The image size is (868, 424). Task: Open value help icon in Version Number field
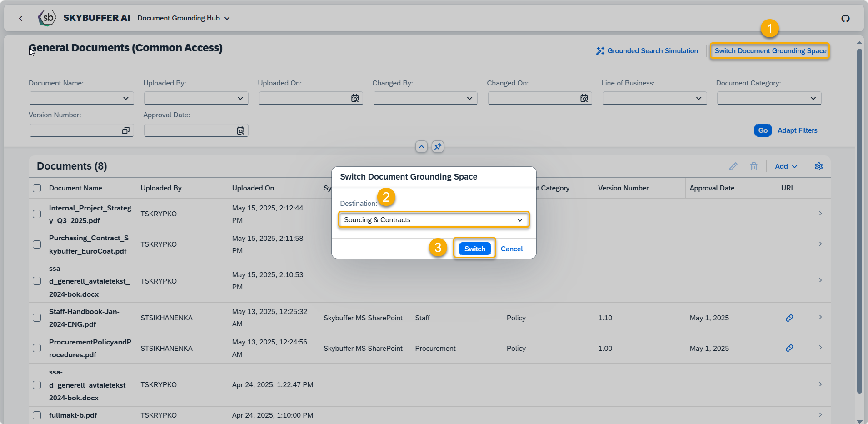click(126, 130)
